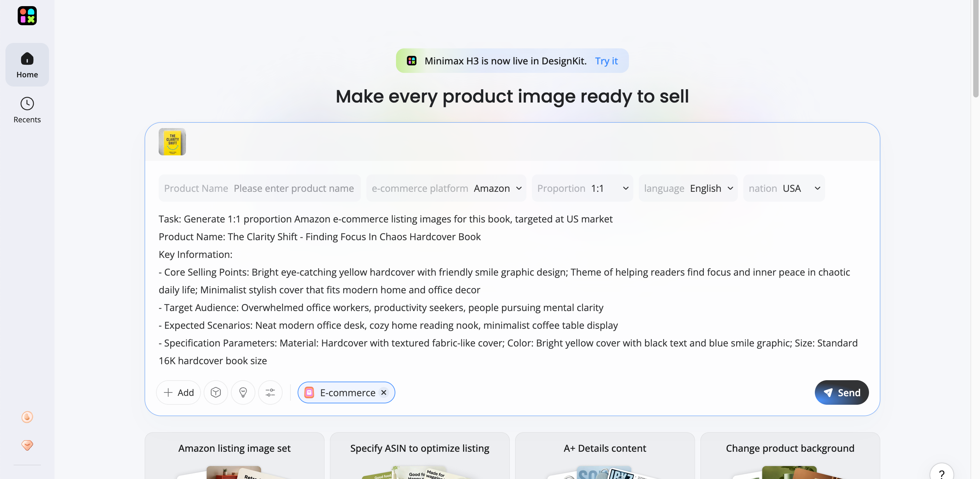
Task: Click the '- Target Audience' line
Action: pos(381,307)
